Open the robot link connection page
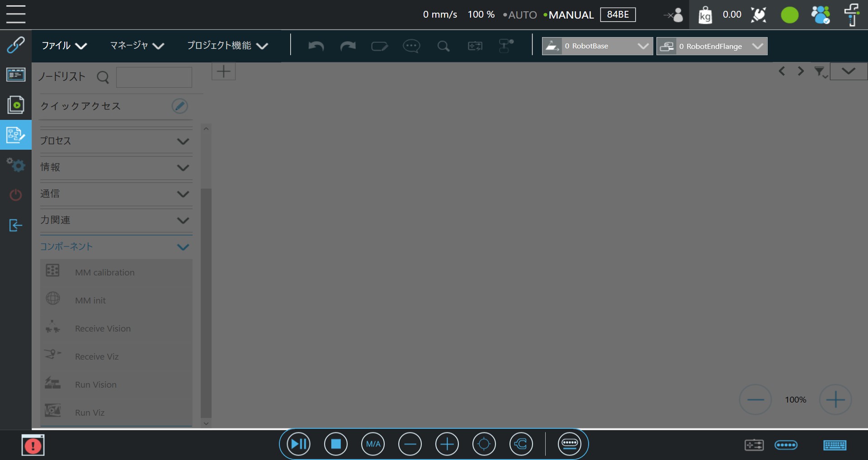The image size is (868, 460). [x=16, y=45]
